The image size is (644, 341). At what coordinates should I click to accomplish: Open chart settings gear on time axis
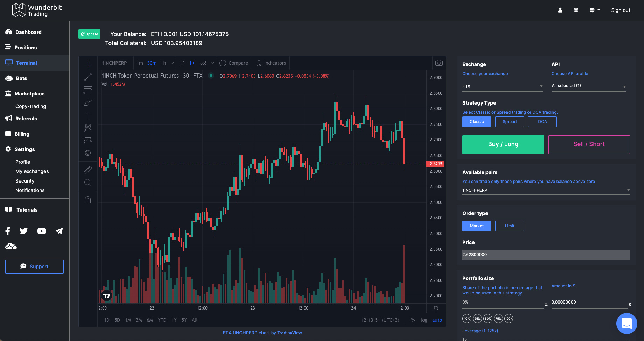coord(436,308)
